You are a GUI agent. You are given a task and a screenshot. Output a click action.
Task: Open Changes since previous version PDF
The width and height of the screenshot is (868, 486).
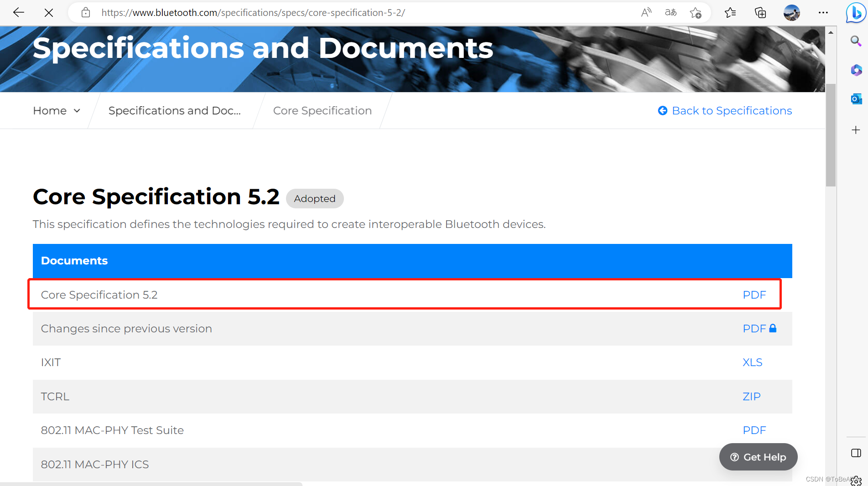(x=754, y=329)
